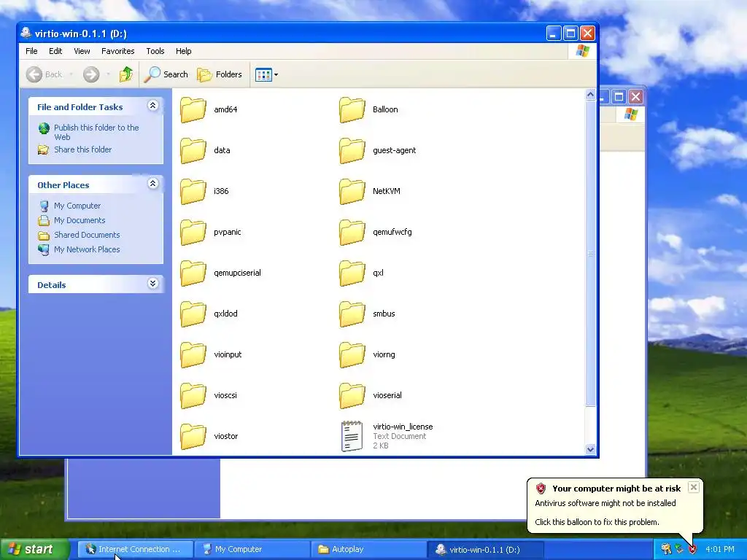
Task: Click the Back navigation button
Action: pos(44,74)
